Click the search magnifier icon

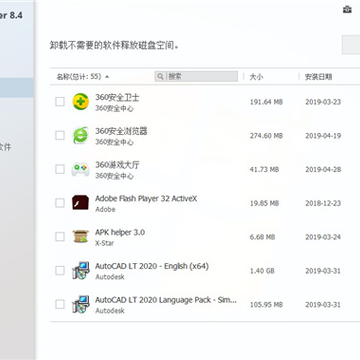click(160, 77)
